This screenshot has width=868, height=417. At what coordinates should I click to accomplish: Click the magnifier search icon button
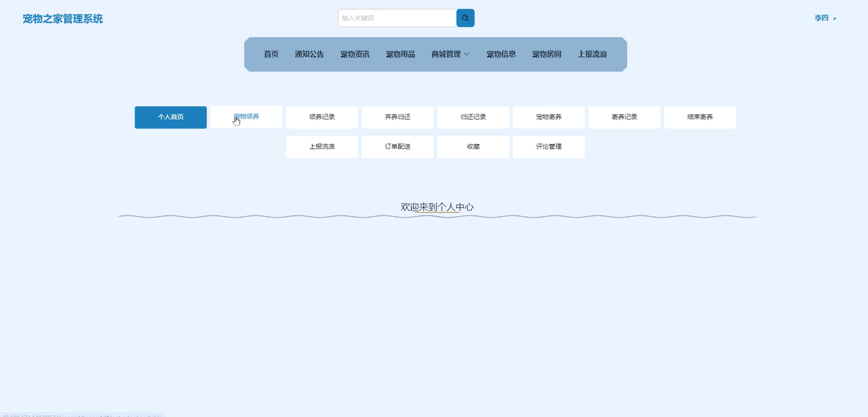click(x=465, y=18)
